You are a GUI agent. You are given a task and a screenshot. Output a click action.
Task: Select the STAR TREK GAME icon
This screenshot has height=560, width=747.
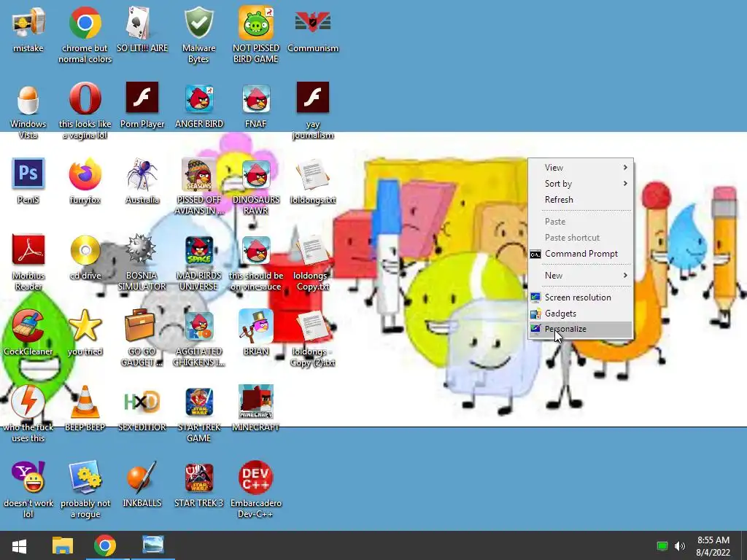tap(198, 402)
